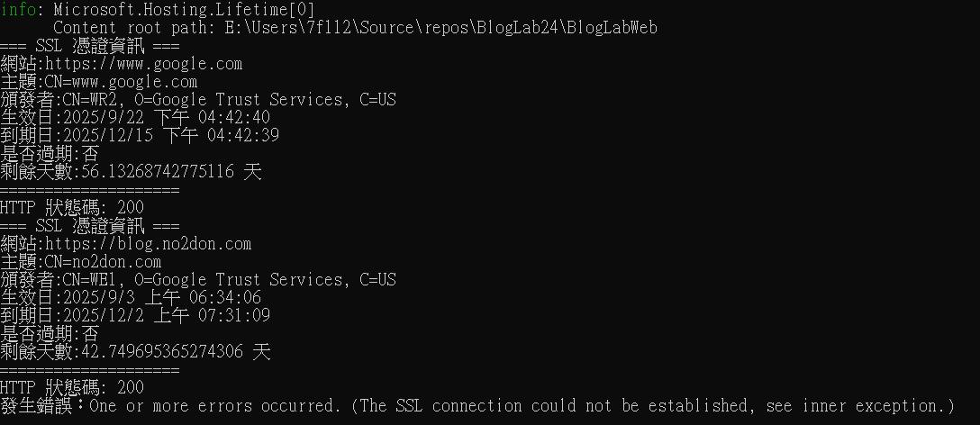Click the second "=== SSL 憑證資訊 ===" header
The image size is (980, 425).
(x=89, y=226)
